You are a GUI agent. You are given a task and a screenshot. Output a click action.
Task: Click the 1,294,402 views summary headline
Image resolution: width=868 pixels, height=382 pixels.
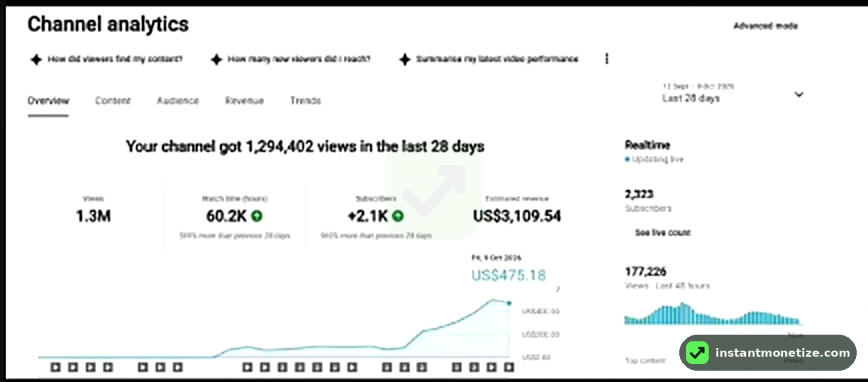pyautogui.click(x=305, y=146)
